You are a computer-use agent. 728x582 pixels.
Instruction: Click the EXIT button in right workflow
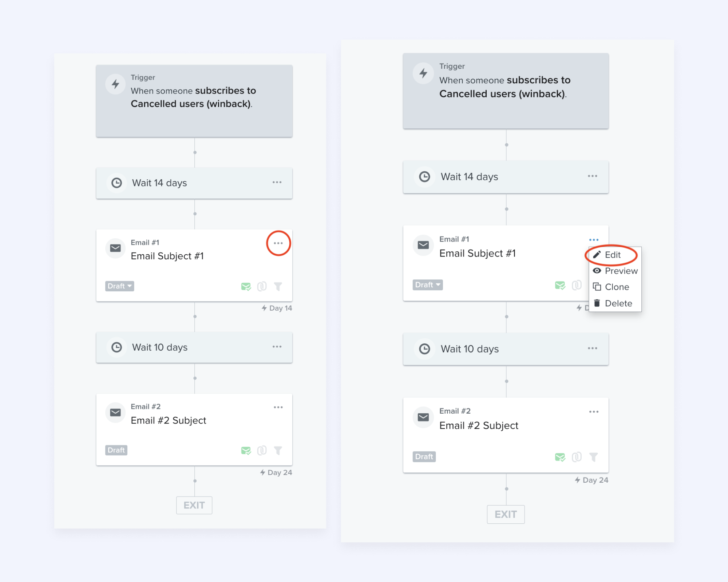click(506, 514)
